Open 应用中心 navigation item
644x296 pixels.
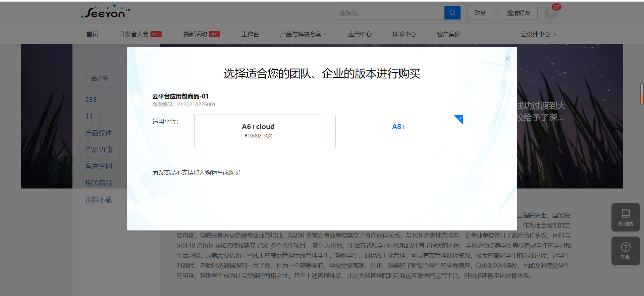click(x=360, y=34)
